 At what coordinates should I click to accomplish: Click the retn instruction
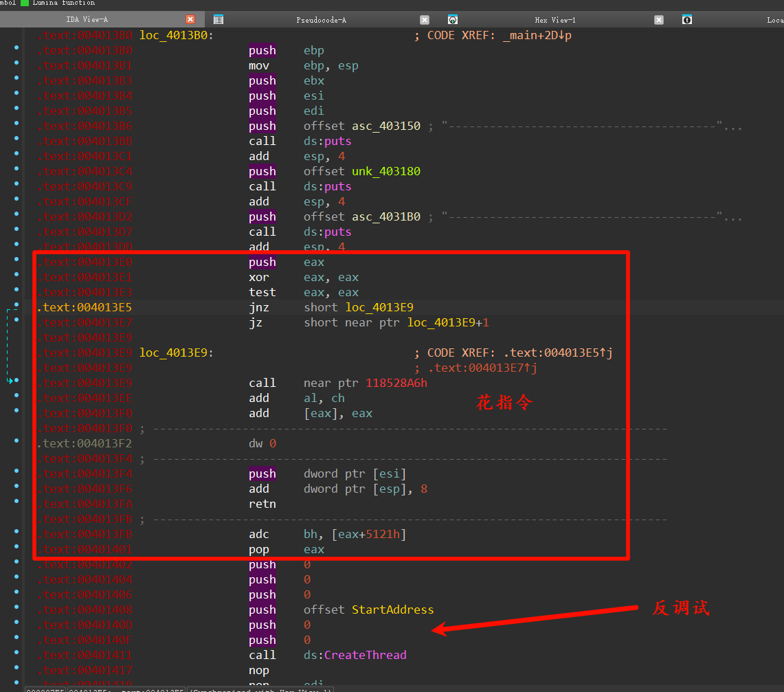click(262, 504)
